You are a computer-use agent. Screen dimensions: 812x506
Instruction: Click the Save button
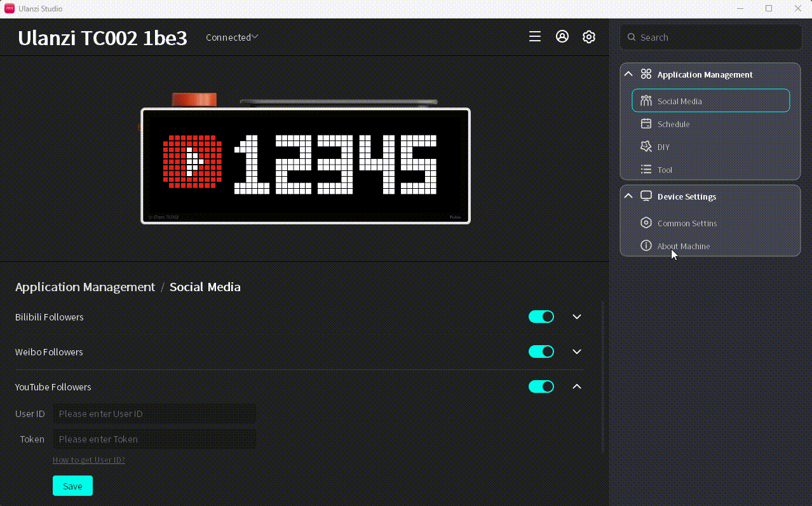[x=72, y=486]
